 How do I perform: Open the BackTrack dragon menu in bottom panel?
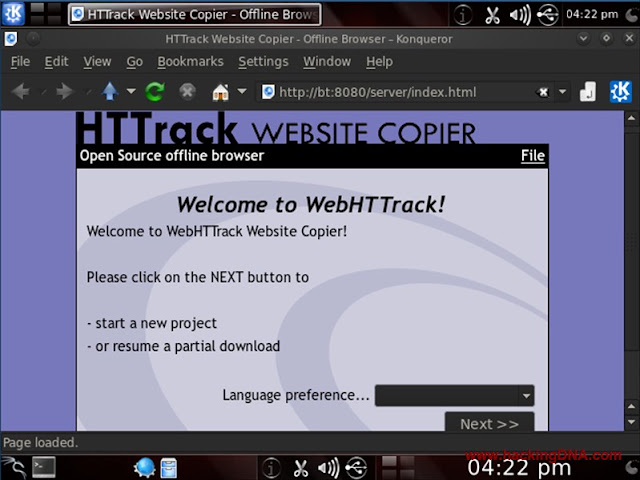click(x=14, y=467)
